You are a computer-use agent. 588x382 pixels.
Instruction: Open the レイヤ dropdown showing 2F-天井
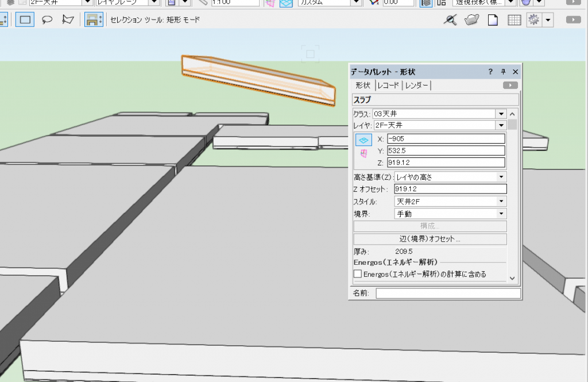tap(501, 125)
